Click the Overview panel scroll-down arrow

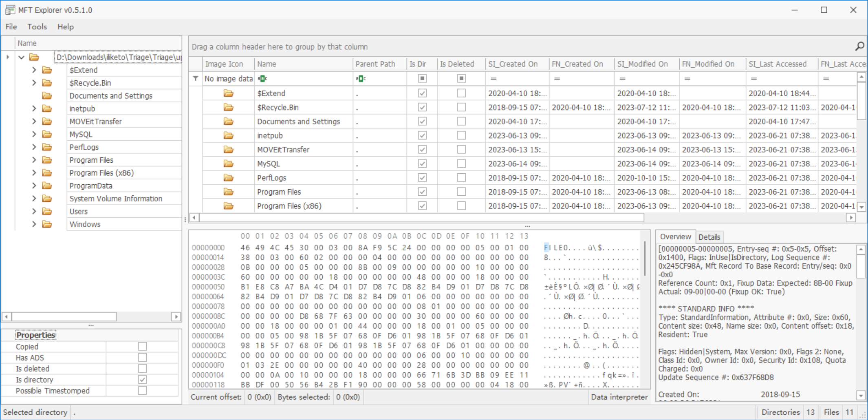(x=861, y=395)
